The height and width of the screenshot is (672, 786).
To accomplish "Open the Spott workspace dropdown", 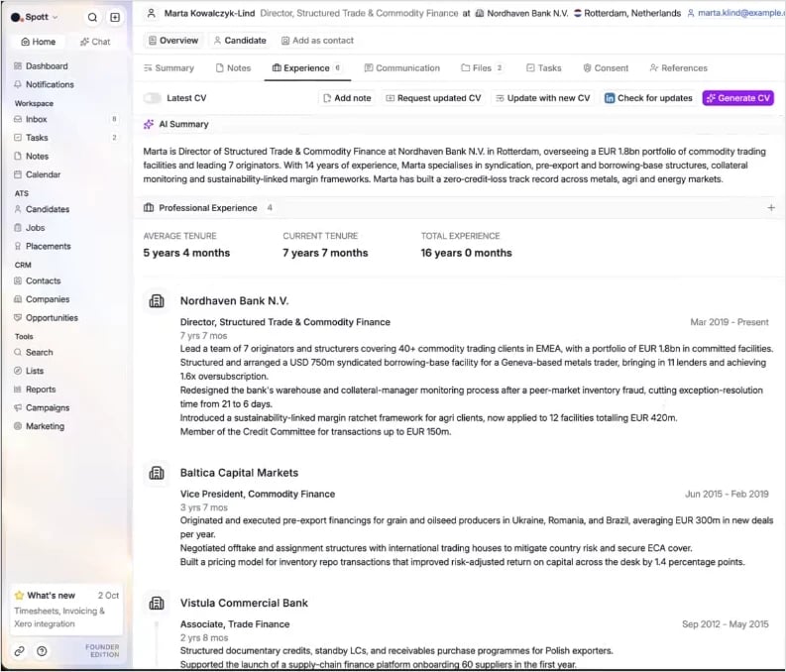I will pos(34,17).
